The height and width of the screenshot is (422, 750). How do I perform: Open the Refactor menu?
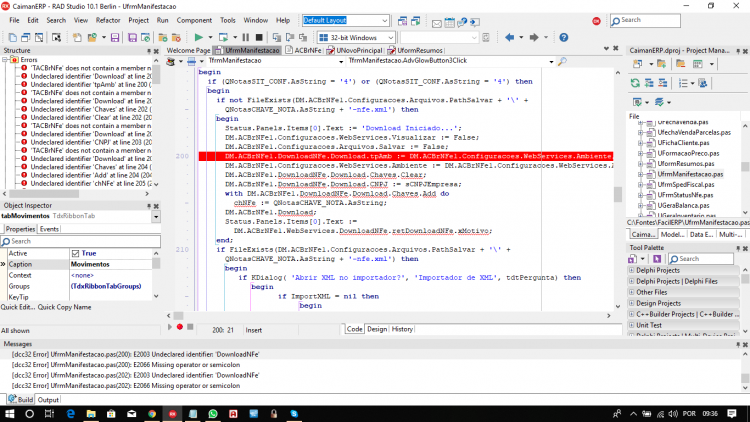point(108,20)
